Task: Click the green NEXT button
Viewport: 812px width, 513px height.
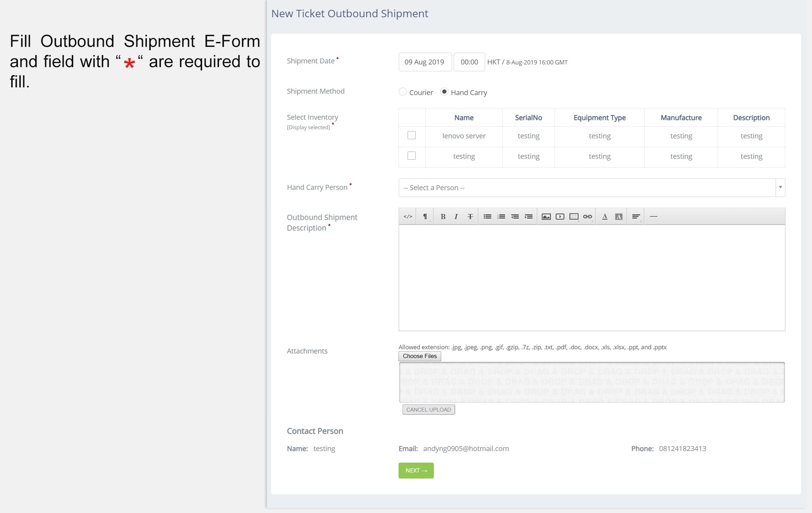Action: pyautogui.click(x=416, y=470)
